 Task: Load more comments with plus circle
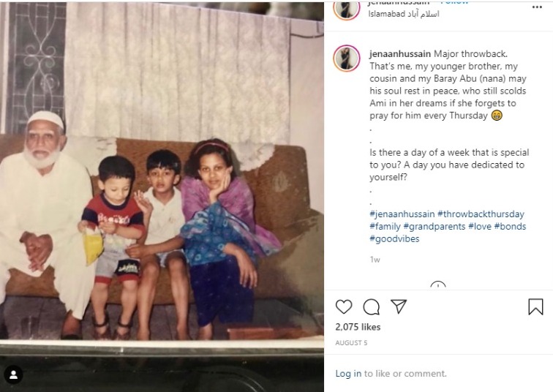pyautogui.click(x=438, y=285)
